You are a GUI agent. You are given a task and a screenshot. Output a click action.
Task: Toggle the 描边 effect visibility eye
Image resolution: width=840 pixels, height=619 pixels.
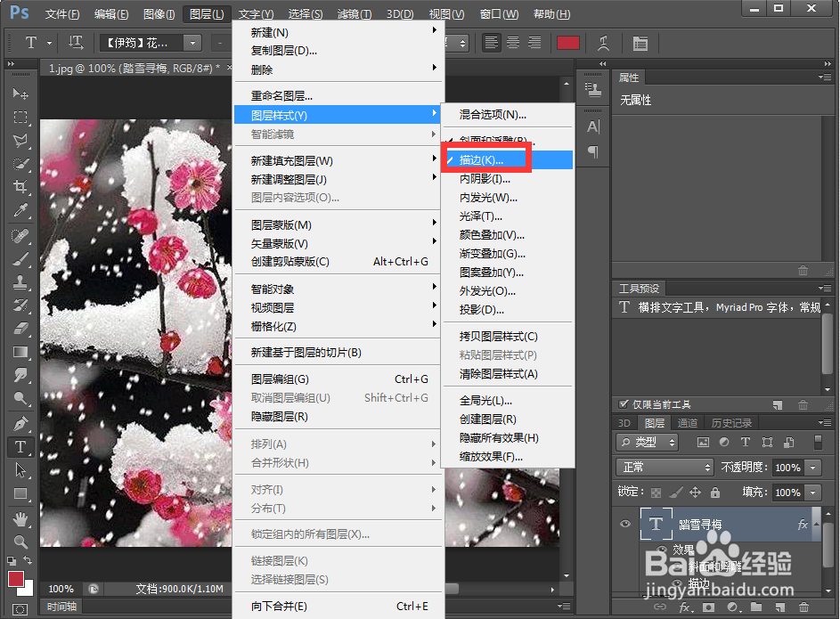tap(678, 582)
